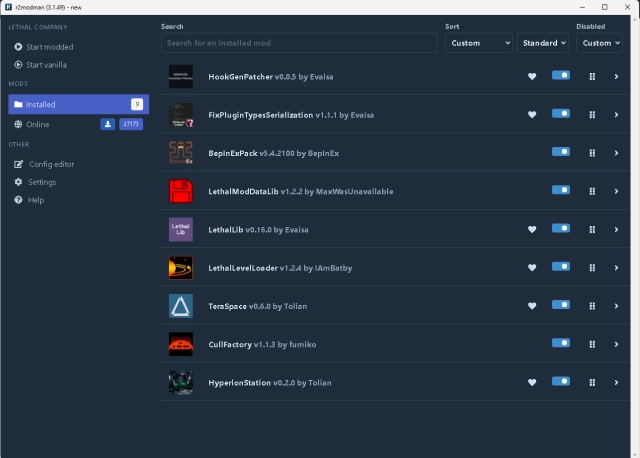This screenshot has height=458, width=640.
Task: Click the donate heart for FixPluginTypesSerialization
Action: click(532, 115)
